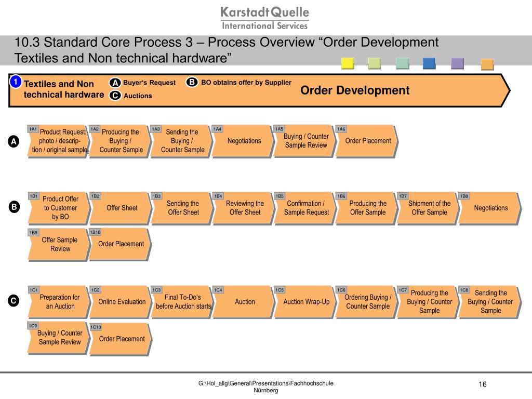Viewport: 532px width, 399px height.
Task: Select step 1C6 Ordering Buying / Counter Sample
Action: [x=367, y=302]
